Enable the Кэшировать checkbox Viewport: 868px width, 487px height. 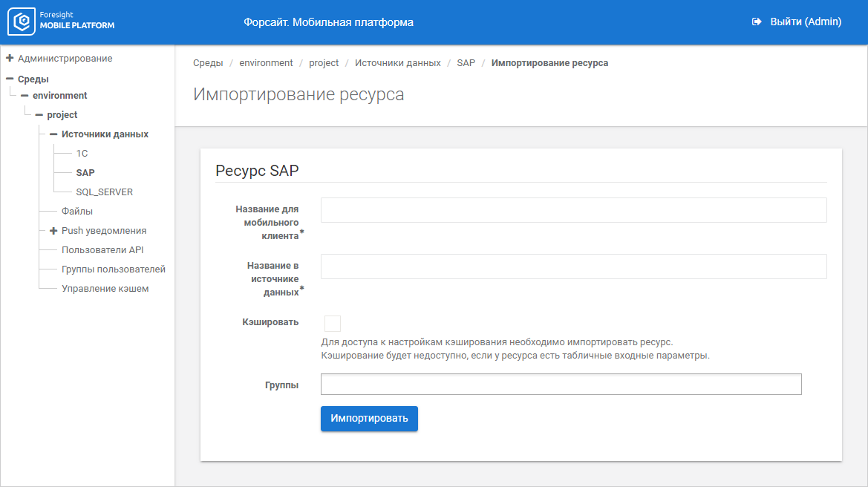(332, 324)
